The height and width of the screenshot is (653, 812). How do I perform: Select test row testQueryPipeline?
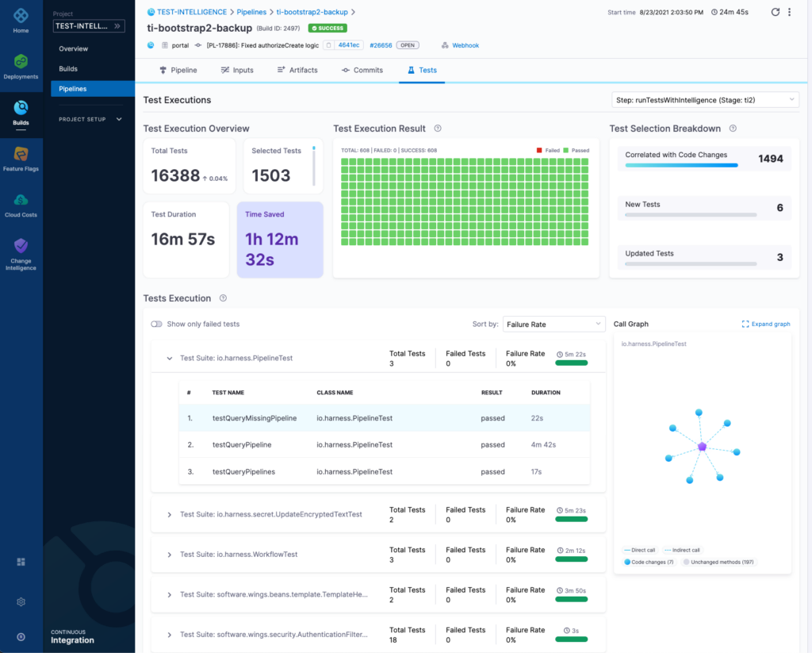click(385, 444)
